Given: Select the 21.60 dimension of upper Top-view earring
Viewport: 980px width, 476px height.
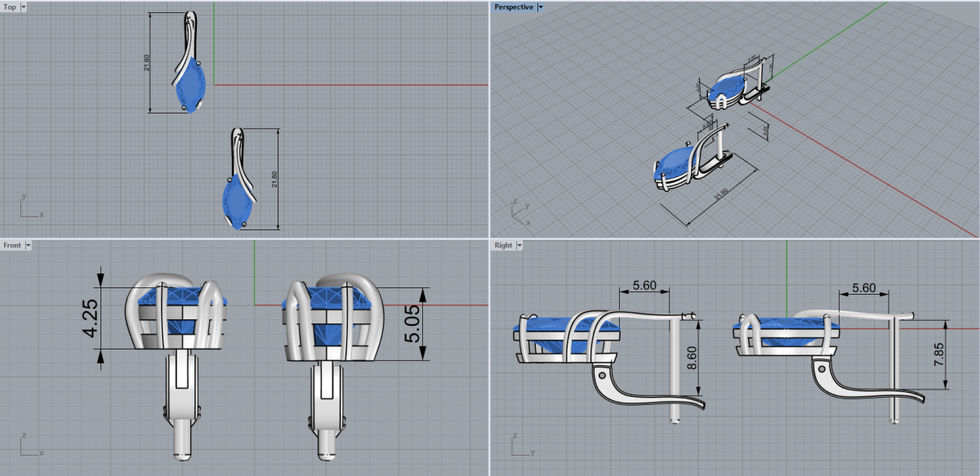Looking at the screenshot, I should [146, 62].
